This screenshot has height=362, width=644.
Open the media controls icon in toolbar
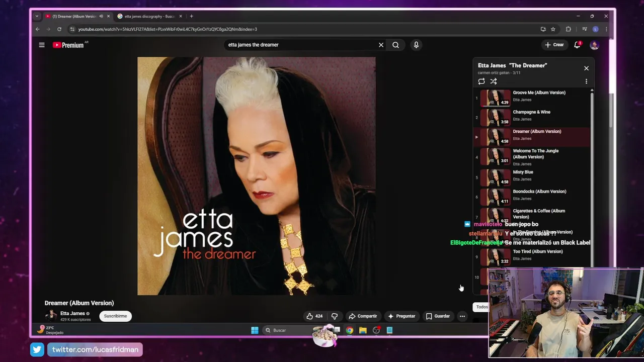click(585, 29)
